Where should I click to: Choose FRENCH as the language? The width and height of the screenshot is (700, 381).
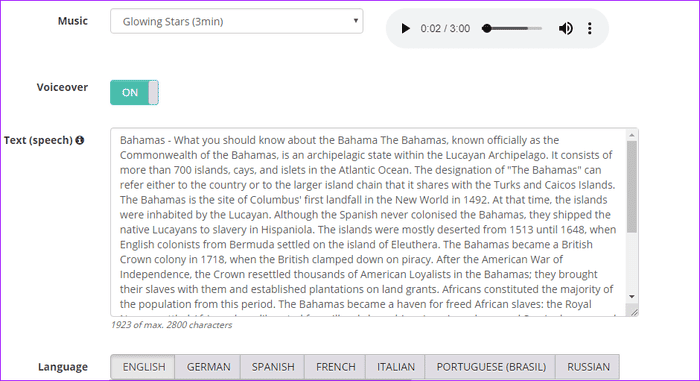[336, 367]
